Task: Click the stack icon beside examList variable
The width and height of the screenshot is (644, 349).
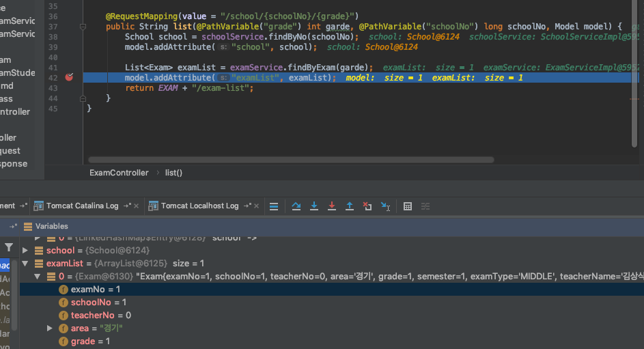Action: coord(39,263)
